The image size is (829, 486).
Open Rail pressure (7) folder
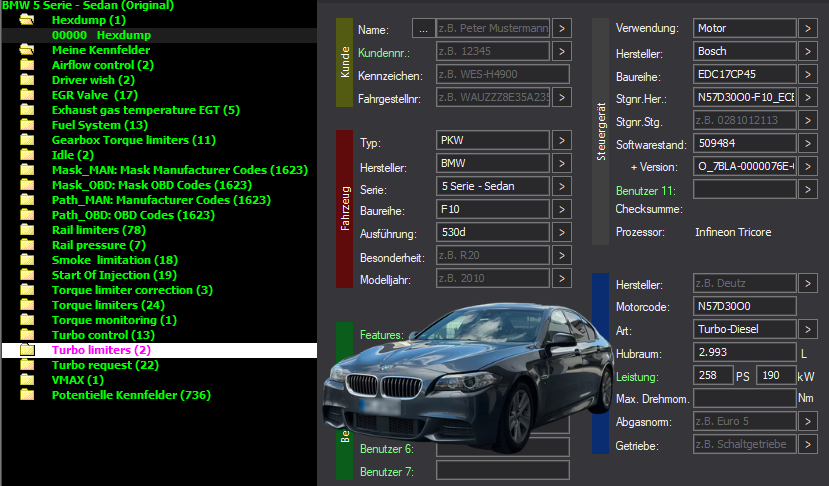coord(98,245)
